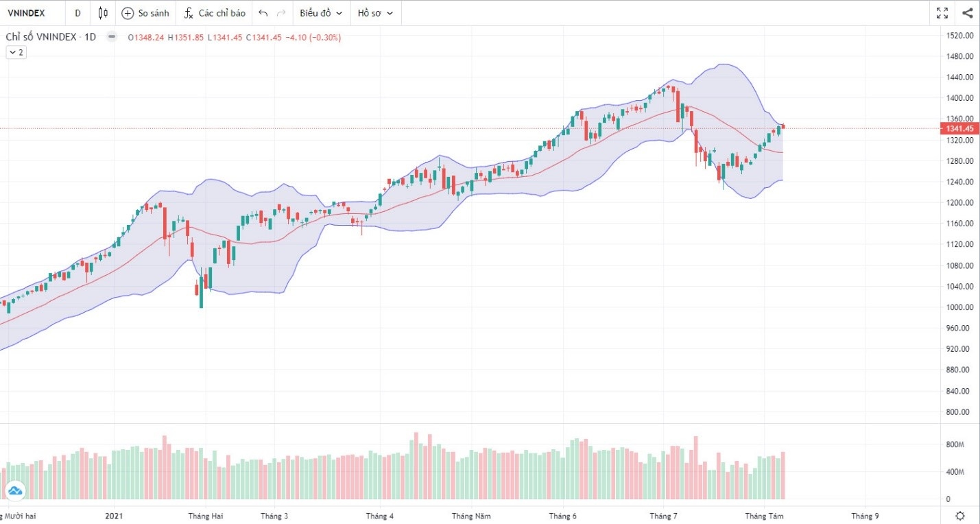This screenshot has height=524, width=980.
Task: Share the chart using the share icon
Action: point(968,12)
